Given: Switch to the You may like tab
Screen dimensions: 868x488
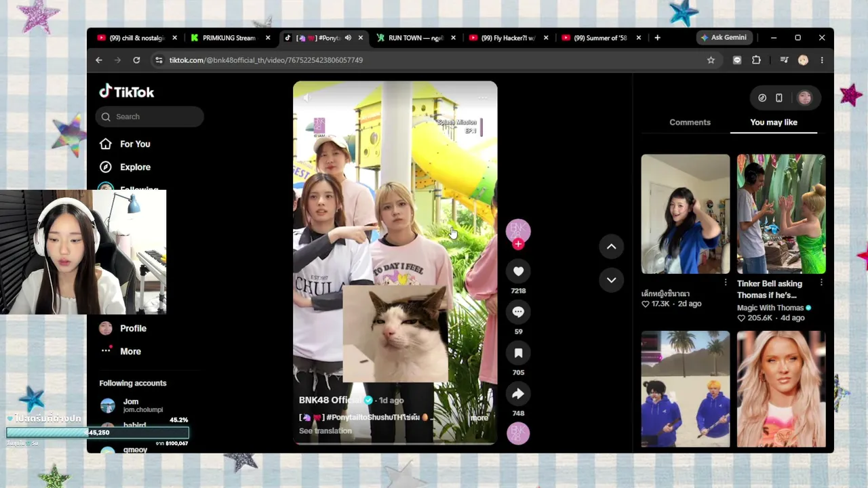Looking at the screenshot, I should (x=774, y=122).
